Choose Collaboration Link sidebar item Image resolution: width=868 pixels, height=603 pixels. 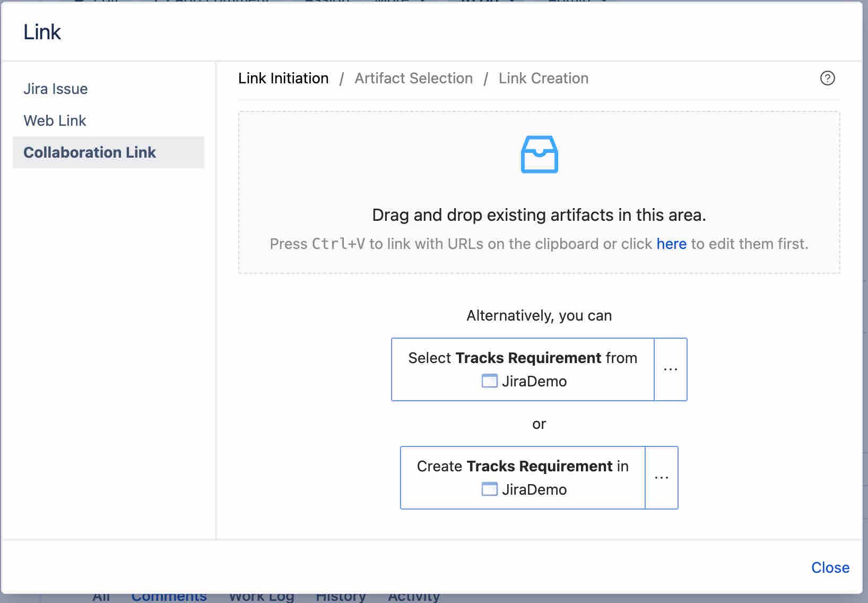[x=108, y=152]
